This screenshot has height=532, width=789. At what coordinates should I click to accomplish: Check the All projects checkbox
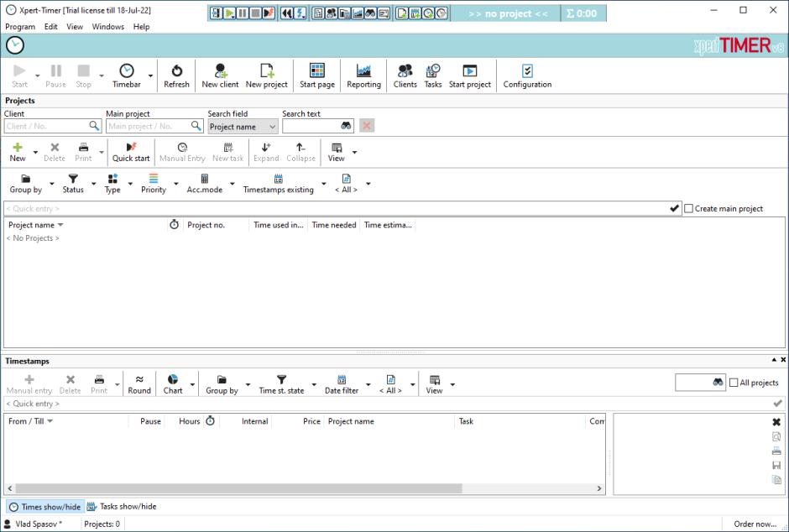(x=734, y=383)
